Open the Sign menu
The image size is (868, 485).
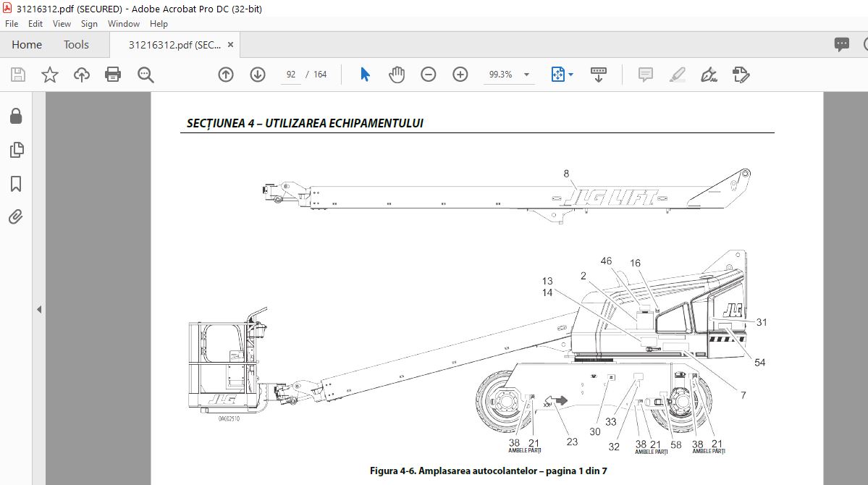click(x=89, y=24)
